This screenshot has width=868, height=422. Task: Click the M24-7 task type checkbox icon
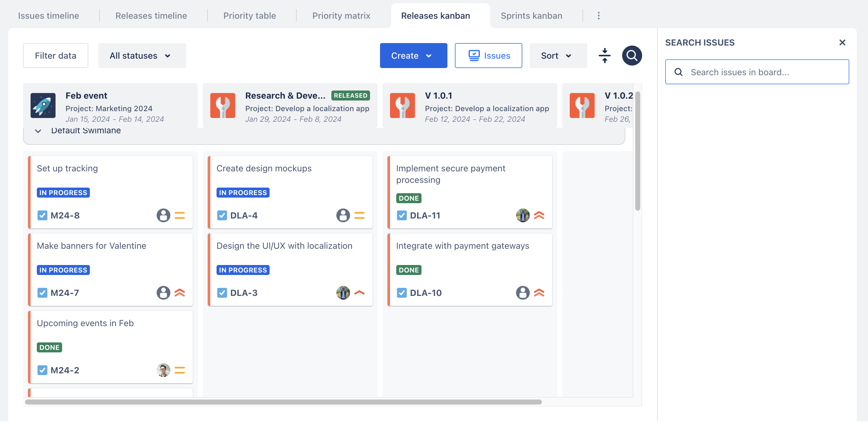pos(42,293)
